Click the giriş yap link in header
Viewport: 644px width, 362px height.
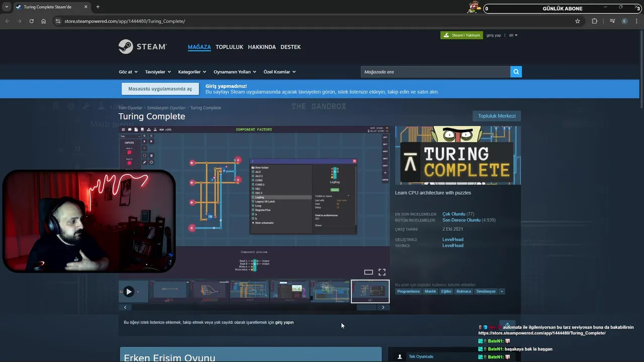click(x=494, y=35)
